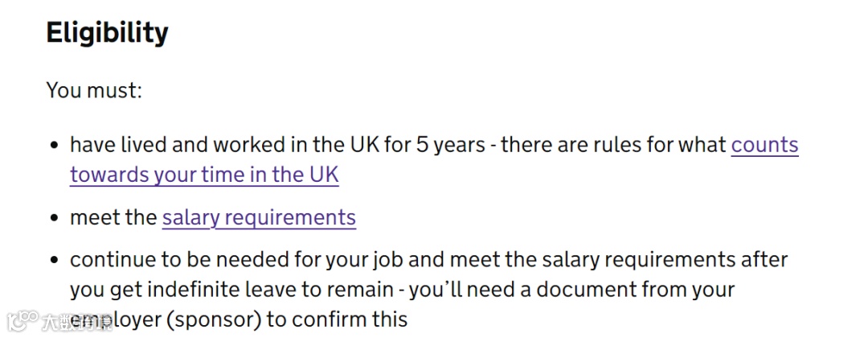The width and height of the screenshot is (868, 338).
Task: Click the word 'counts' in the link
Action: click(764, 146)
